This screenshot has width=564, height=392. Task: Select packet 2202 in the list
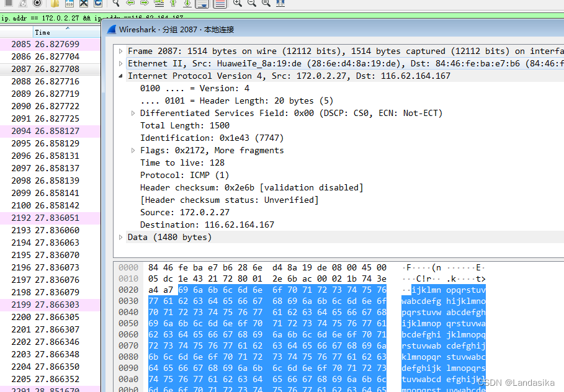click(50, 342)
